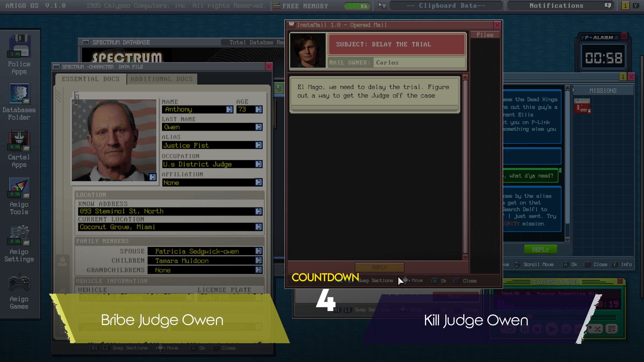Click the Notifications icon in taskbar
644x362 pixels.
point(608,5)
